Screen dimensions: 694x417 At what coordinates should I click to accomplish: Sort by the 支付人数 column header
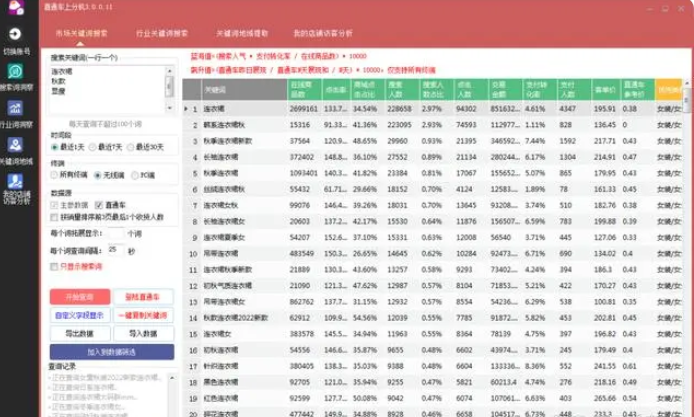574,89
